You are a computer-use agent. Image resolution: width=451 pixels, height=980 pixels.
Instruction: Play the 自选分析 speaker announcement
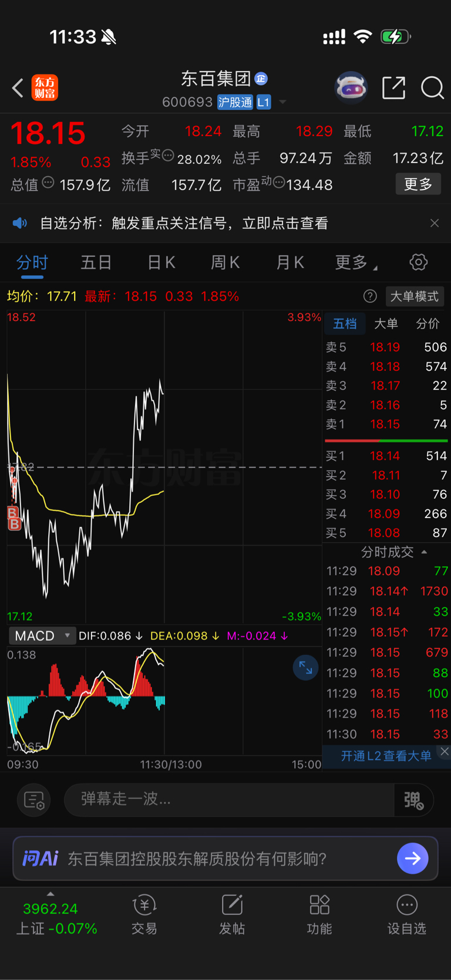coord(20,223)
